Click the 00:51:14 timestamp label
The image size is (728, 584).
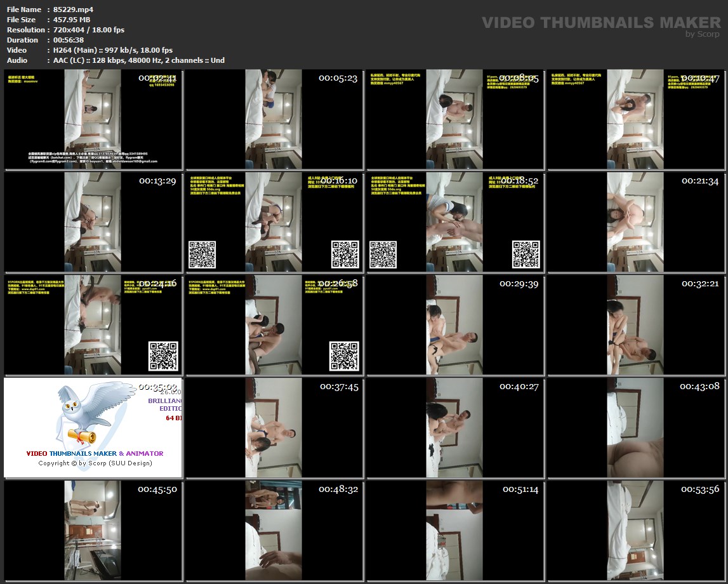(x=520, y=489)
